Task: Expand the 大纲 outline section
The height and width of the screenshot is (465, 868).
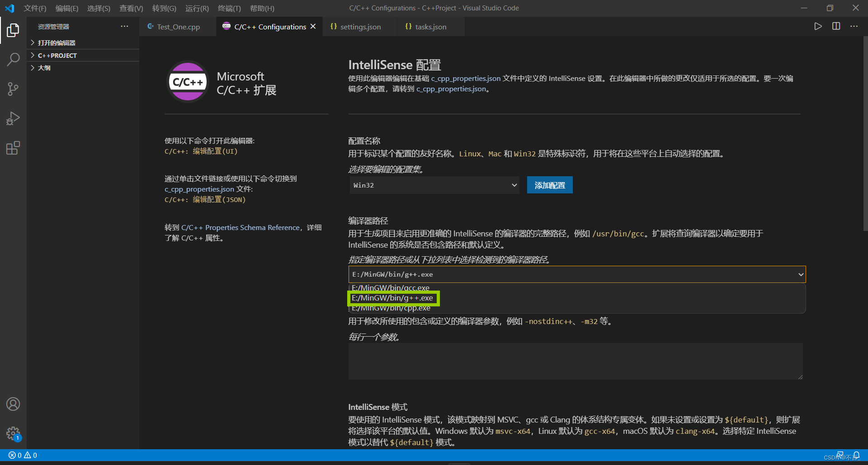Action: (83, 68)
